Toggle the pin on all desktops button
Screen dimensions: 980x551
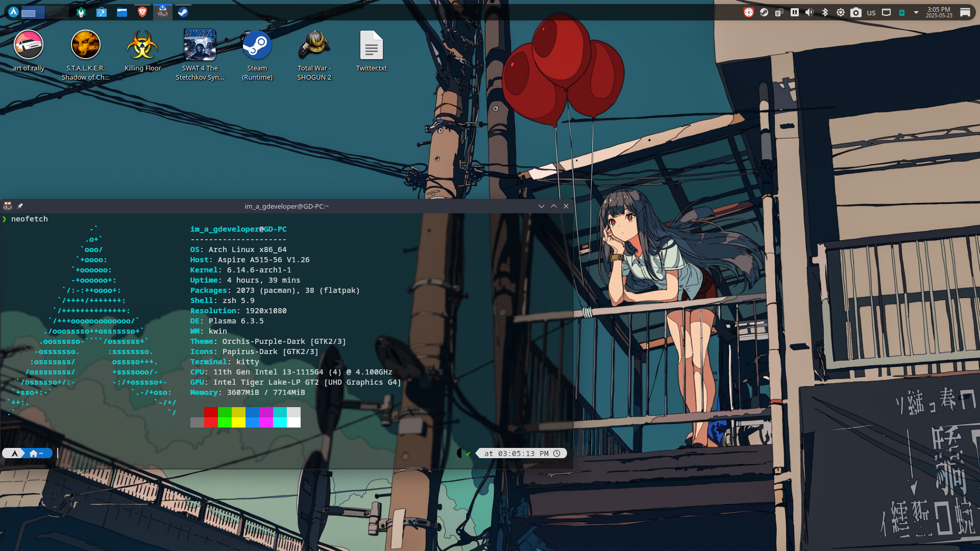click(20, 206)
